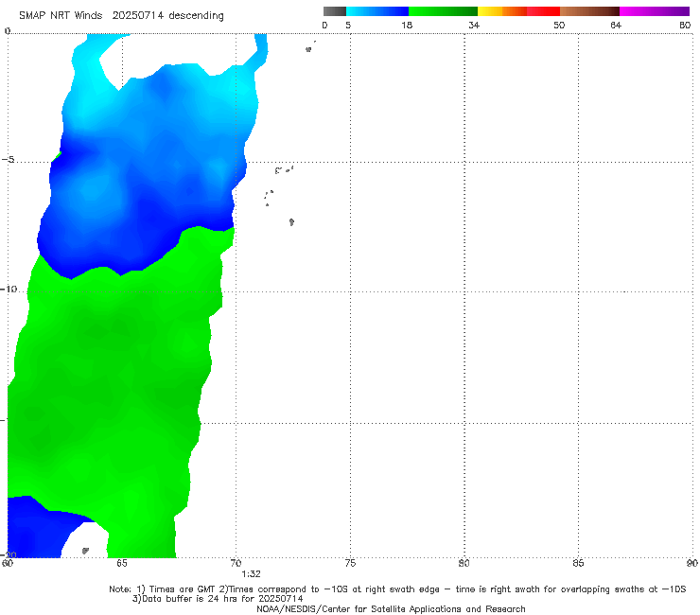
Task: Click the '85' longitude axis label
Action: (578, 563)
